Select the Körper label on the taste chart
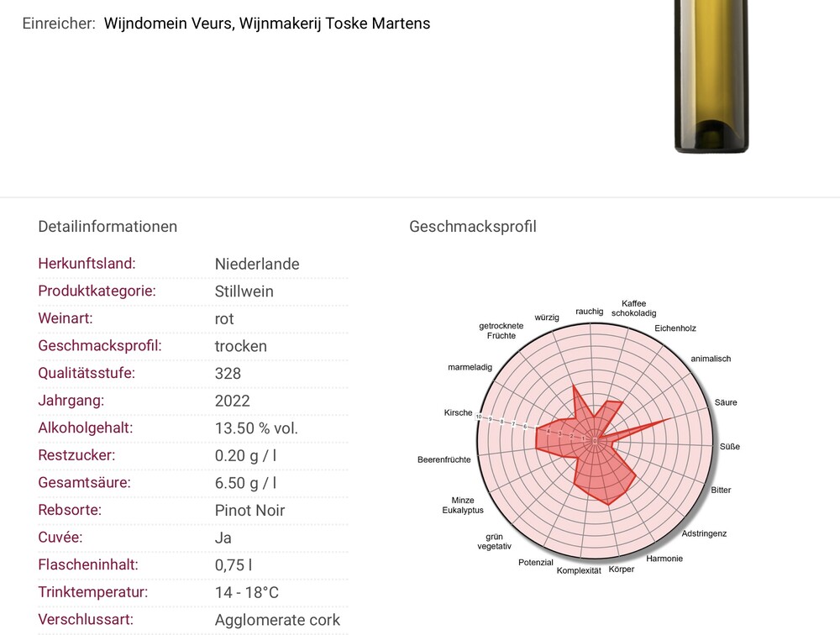Image resolution: width=840 pixels, height=635 pixels. pyautogui.click(x=621, y=569)
